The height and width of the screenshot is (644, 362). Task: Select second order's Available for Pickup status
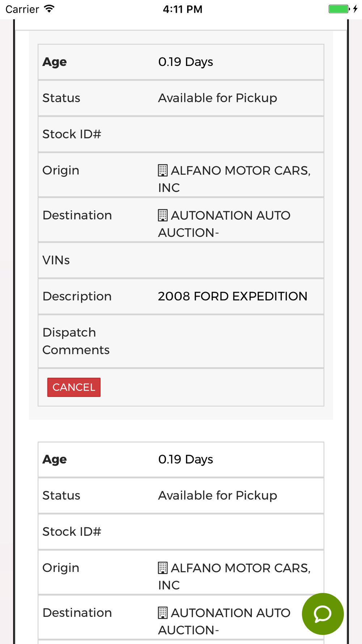pyautogui.click(x=218, y=495)
